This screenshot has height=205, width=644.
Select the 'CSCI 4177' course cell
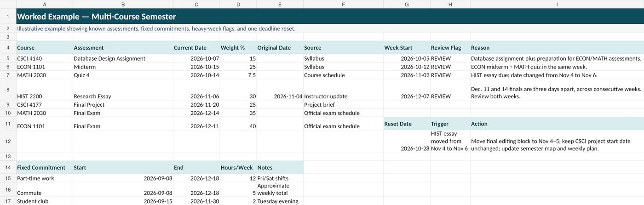pos(44,104)
